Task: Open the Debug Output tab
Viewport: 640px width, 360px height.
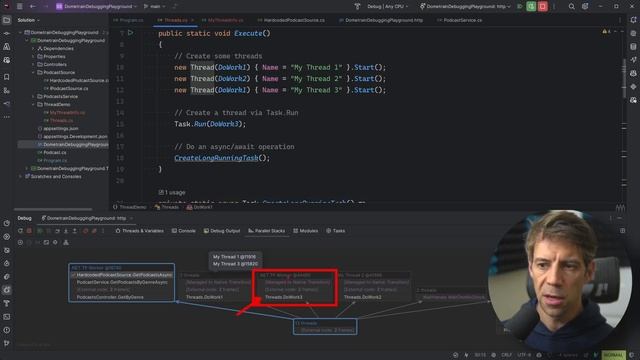Action: (222, 231)
